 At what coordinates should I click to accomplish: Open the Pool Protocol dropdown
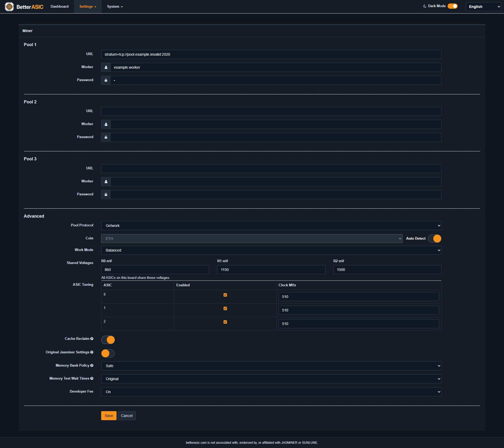click(271, 226)
